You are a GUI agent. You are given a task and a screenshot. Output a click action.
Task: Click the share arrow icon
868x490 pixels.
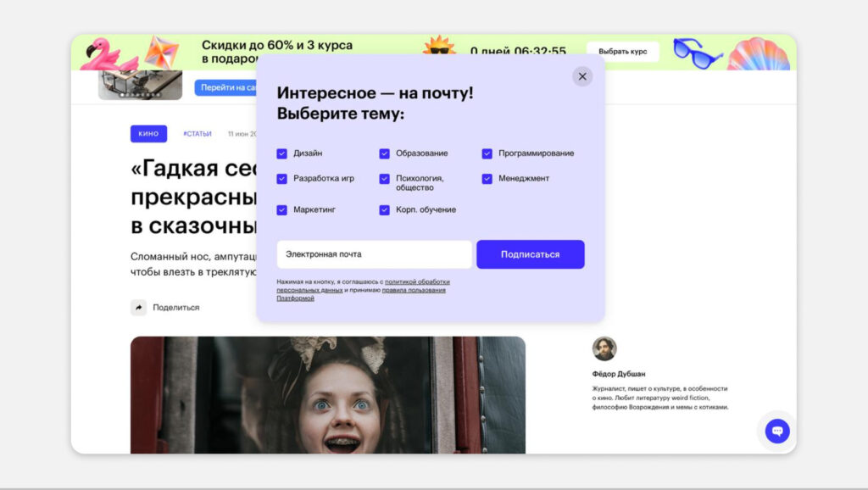click(138, 307)
